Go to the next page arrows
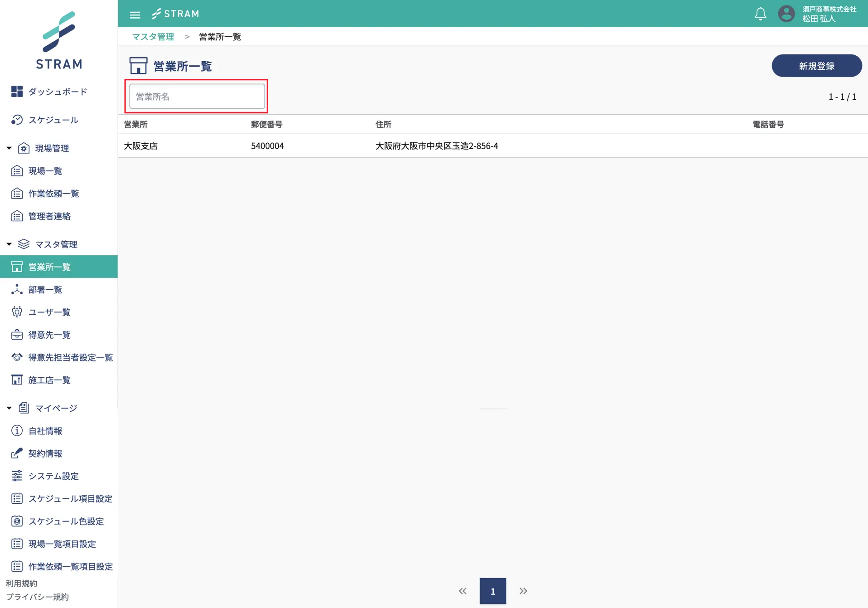The image size is (868, 608). (x=523, y=591)
